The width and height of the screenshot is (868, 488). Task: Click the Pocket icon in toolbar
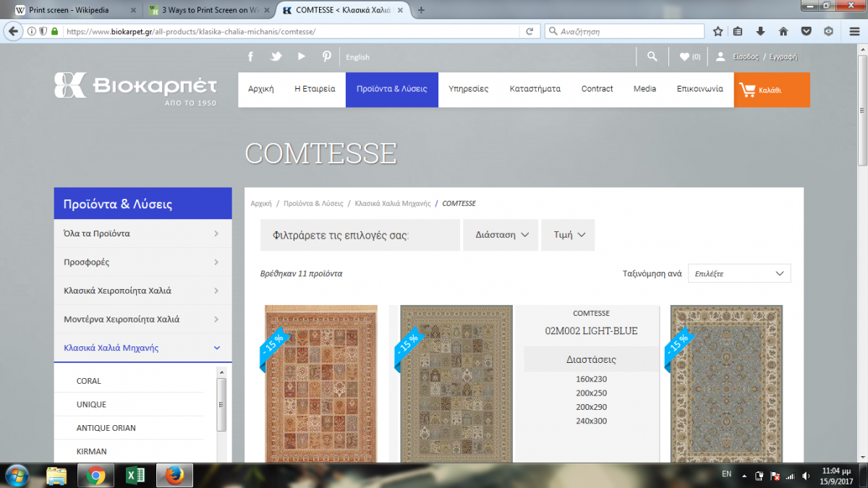point(806,31)
